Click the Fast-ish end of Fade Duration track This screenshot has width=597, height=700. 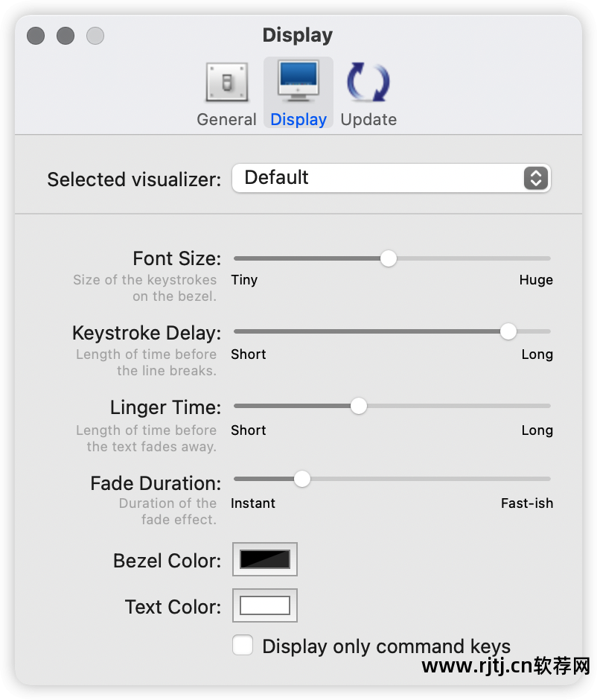coord(546,479)
